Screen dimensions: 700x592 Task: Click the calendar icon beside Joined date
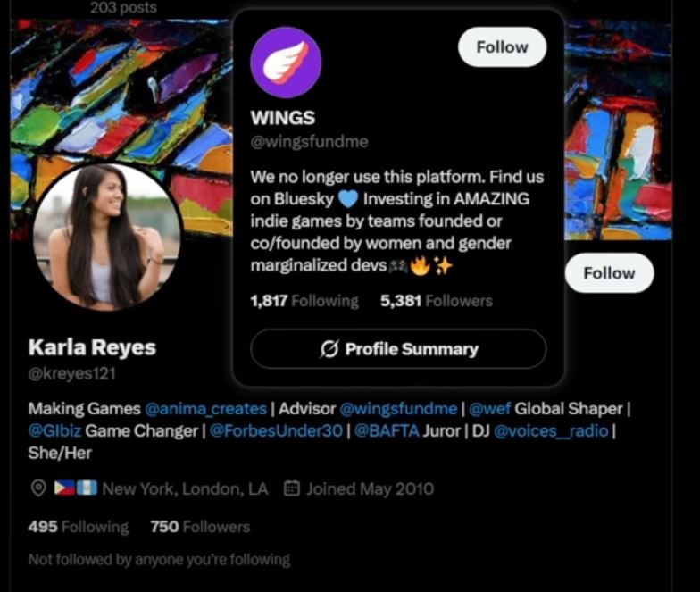291,488
